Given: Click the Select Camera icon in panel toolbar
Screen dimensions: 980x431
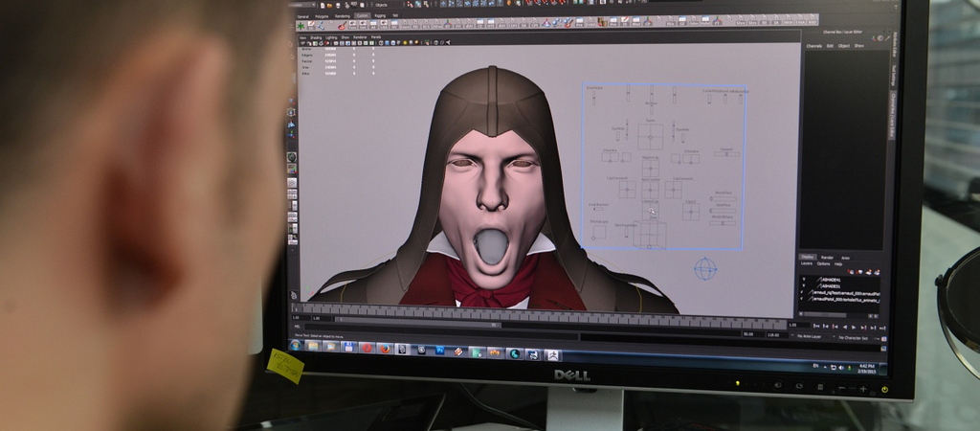Looking at the screenshot, I should click(x=303, y=42).
